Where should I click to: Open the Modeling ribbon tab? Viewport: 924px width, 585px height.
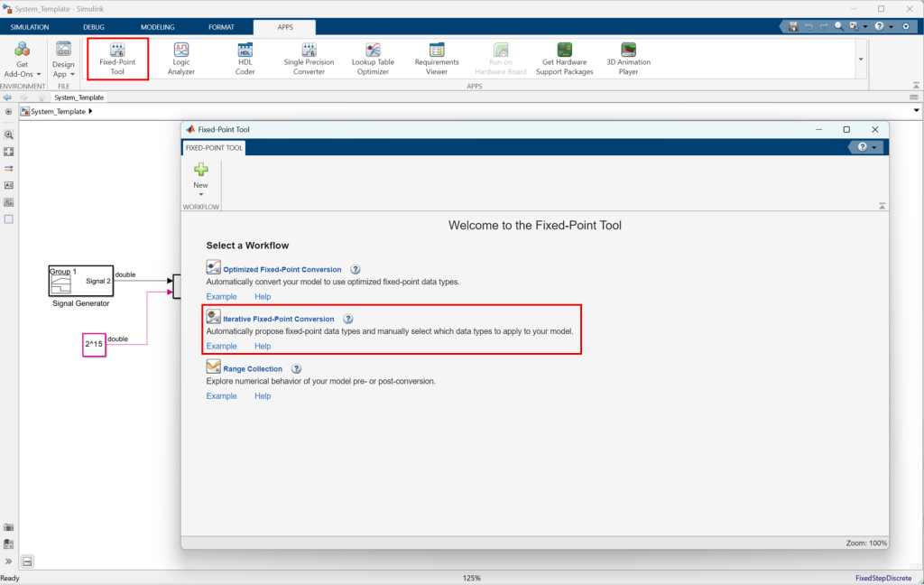coord(157,27)
